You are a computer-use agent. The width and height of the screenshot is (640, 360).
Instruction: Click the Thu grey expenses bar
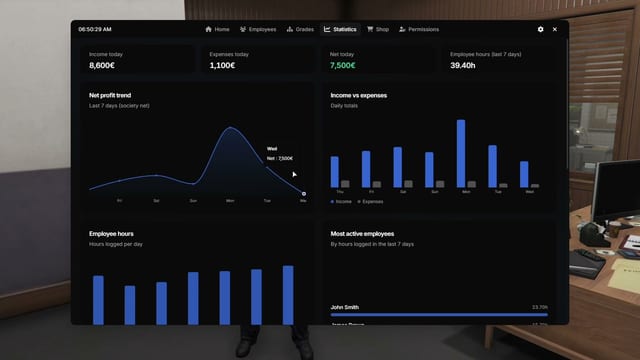[x=345, y=184]
